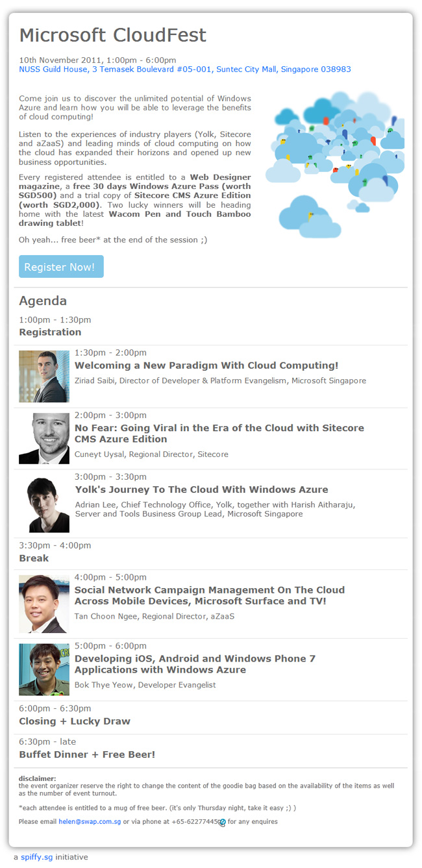Click the Buffet Dinner + Free Beer! item

pos(87,754)
